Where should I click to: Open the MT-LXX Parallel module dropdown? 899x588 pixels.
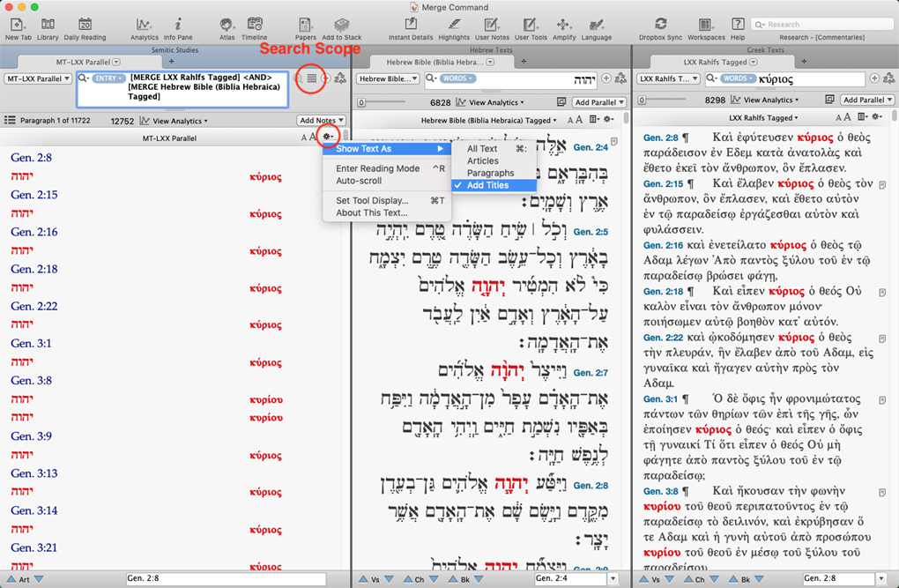tap(38, 78)
